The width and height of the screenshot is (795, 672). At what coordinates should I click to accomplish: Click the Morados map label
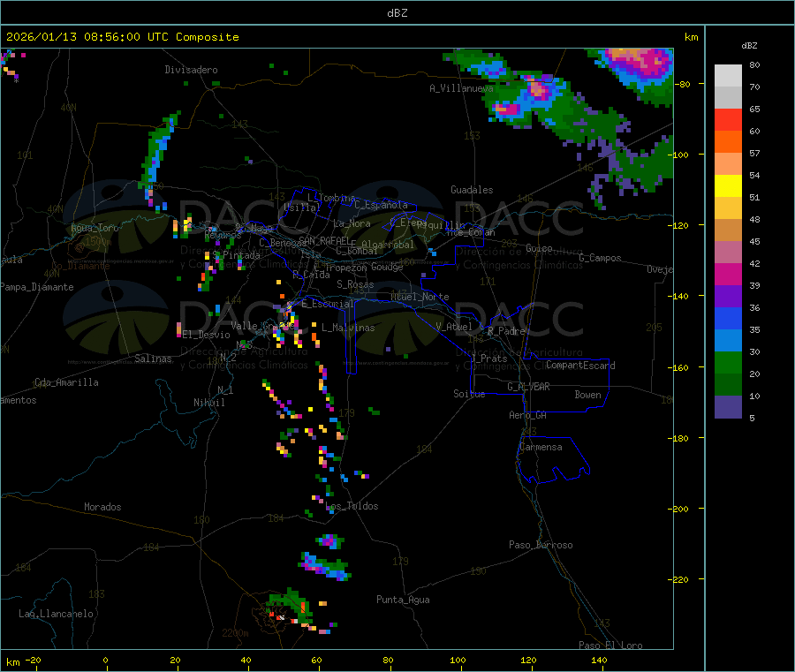(x=102, y=507)
